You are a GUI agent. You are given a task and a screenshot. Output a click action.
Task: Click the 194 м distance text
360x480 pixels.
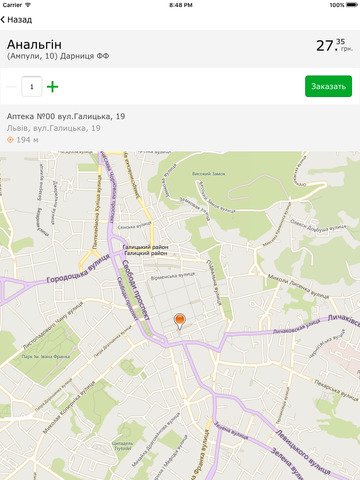(x=27, y=140)
